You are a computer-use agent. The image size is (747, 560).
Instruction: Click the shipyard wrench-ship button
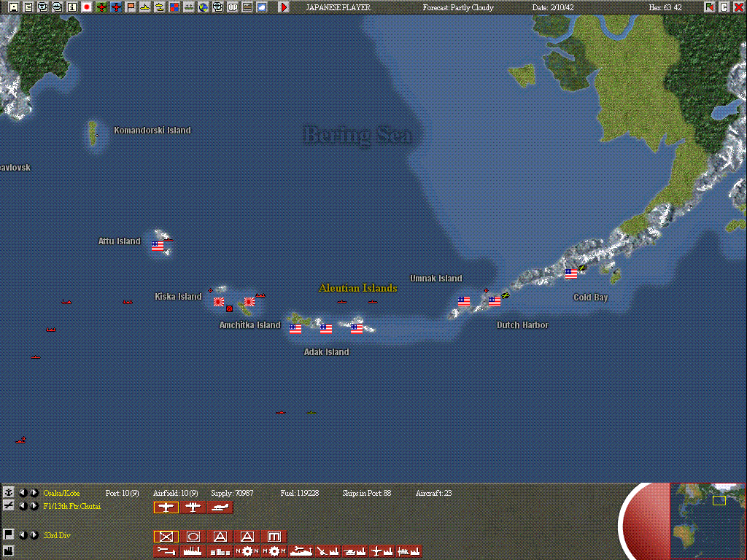pos(301,551)
